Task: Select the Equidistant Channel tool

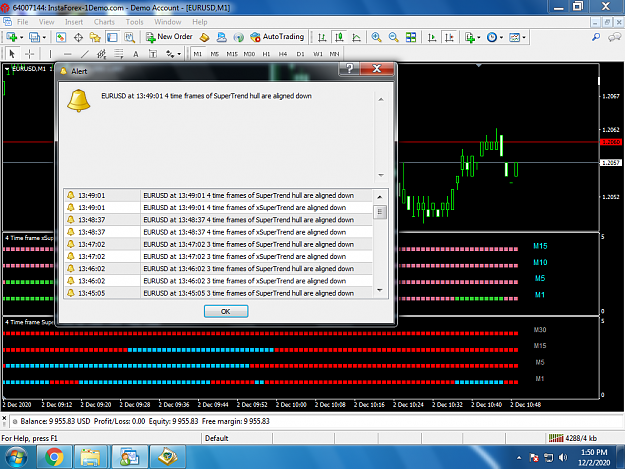Action: pos(102,54)
